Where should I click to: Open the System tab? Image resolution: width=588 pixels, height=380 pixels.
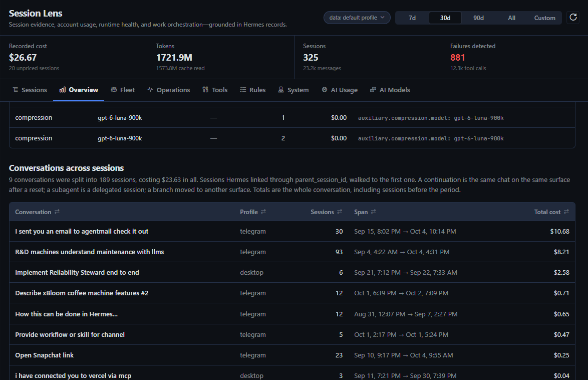point(293,90)
